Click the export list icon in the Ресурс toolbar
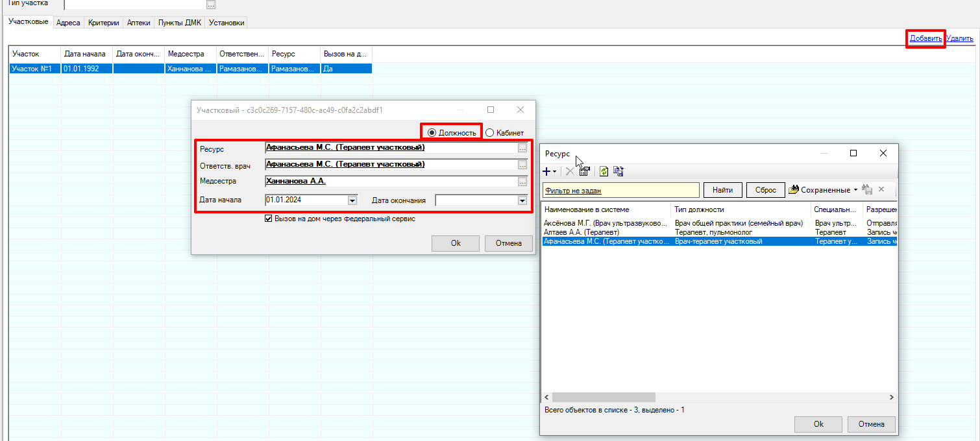Viewport: 980px width, 441px height. [x=619, y=172]
